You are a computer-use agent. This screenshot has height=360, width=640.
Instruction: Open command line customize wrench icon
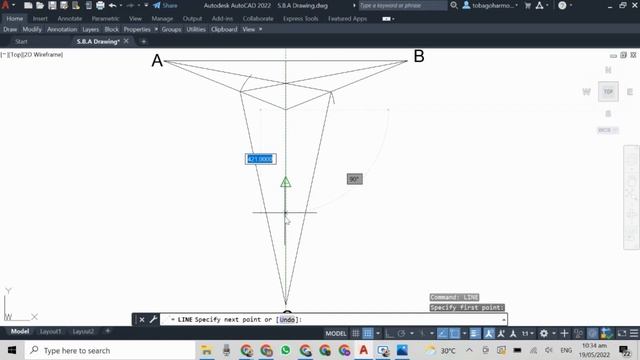(153, 320)
